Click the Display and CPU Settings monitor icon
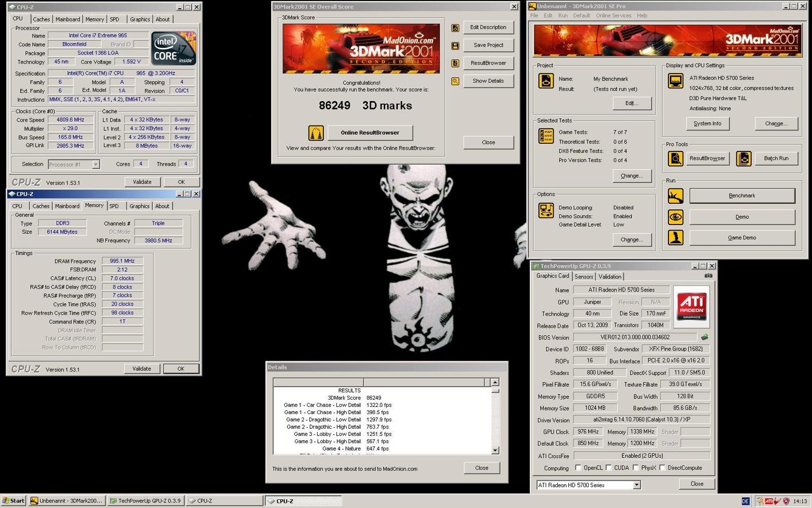 (x=675, y=81)
